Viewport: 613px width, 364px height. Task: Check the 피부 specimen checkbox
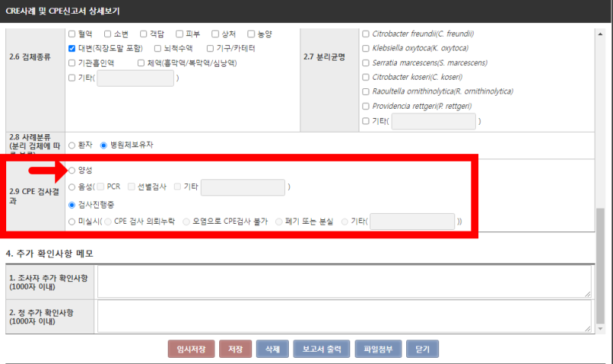[179, 34]
